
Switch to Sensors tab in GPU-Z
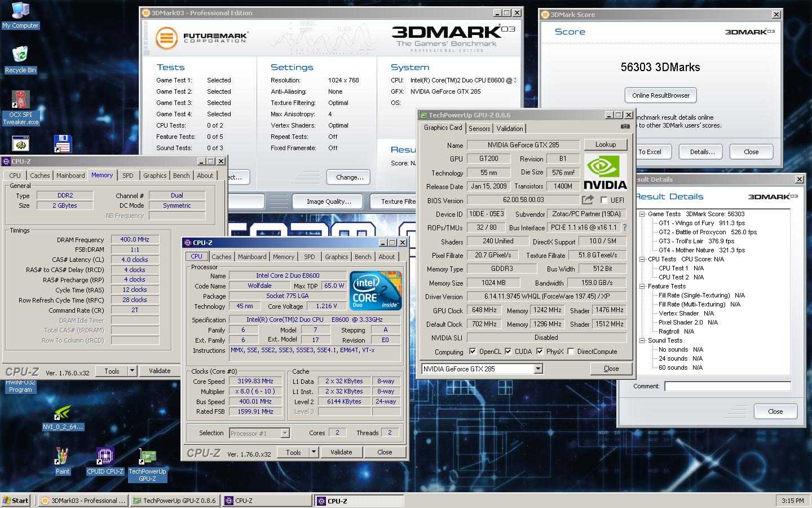pyautogui.click(x=479, y=129)
